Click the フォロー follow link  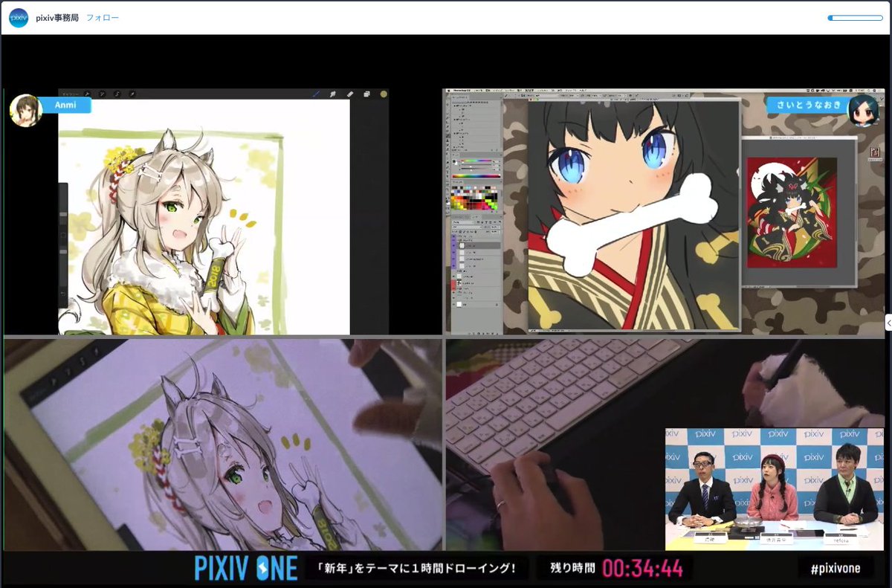103,18
